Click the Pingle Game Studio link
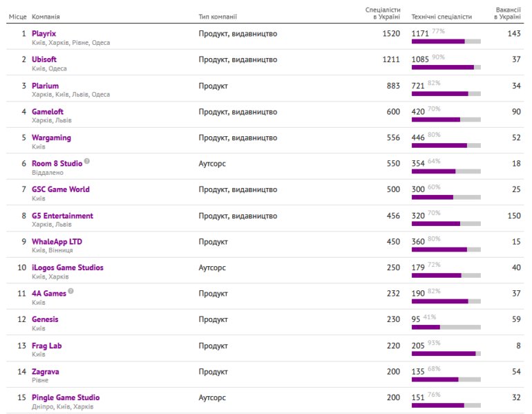This screenshot has width=532, height=414. tap(66, 397)
